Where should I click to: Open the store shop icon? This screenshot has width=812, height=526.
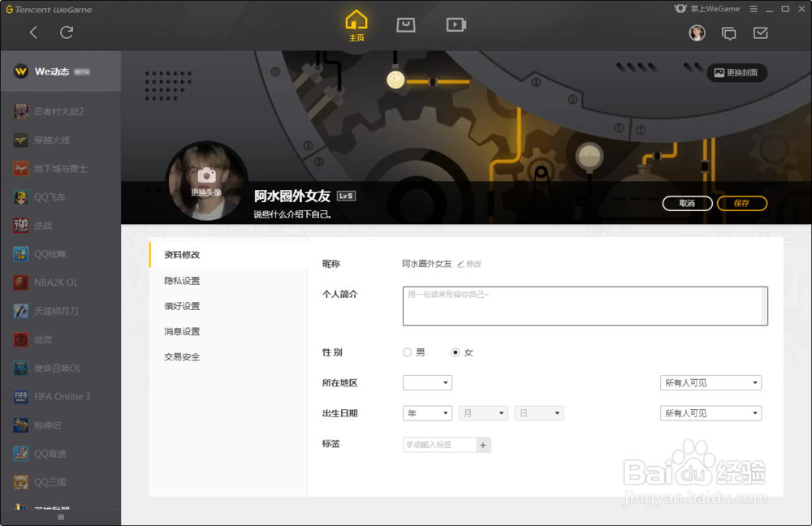coord(405,24)
